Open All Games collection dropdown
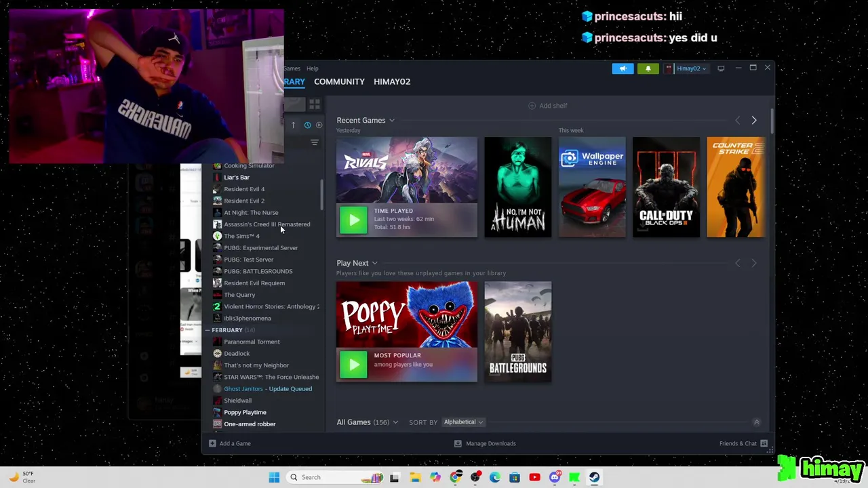 [x=395, y=422]
